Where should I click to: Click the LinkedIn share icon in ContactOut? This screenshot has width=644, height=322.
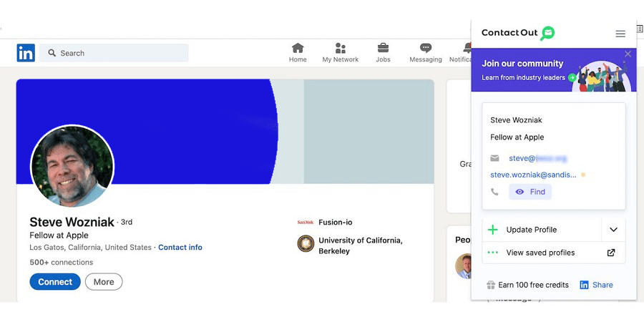(x=584, y=285)
